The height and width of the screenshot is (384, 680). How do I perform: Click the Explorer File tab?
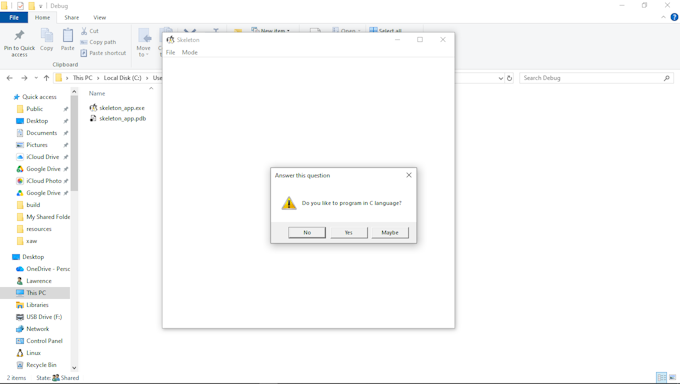point(14,18)
